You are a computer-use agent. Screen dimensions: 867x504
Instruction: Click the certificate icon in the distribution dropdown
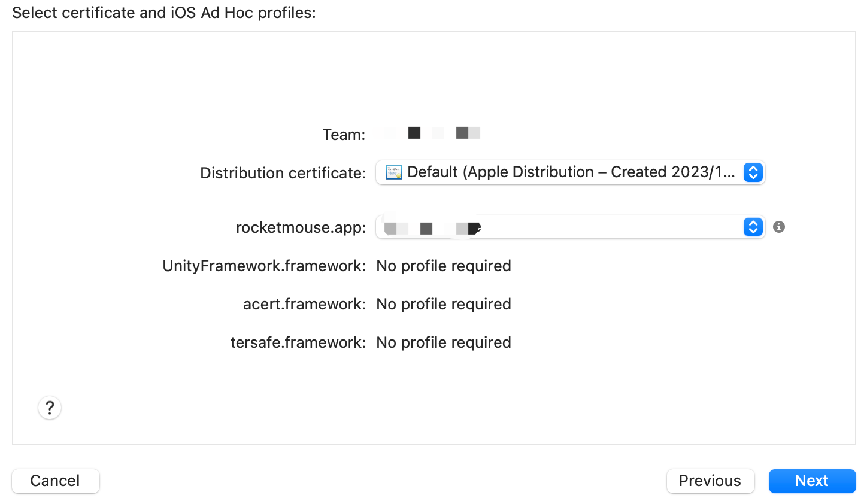pos(393,172)
